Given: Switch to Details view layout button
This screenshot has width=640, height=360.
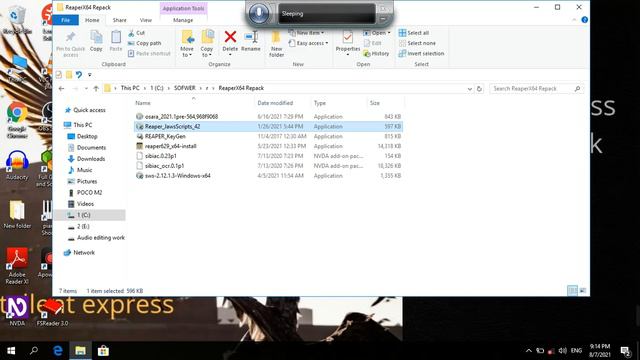Looking at the screenshot, I should [573, 290].
